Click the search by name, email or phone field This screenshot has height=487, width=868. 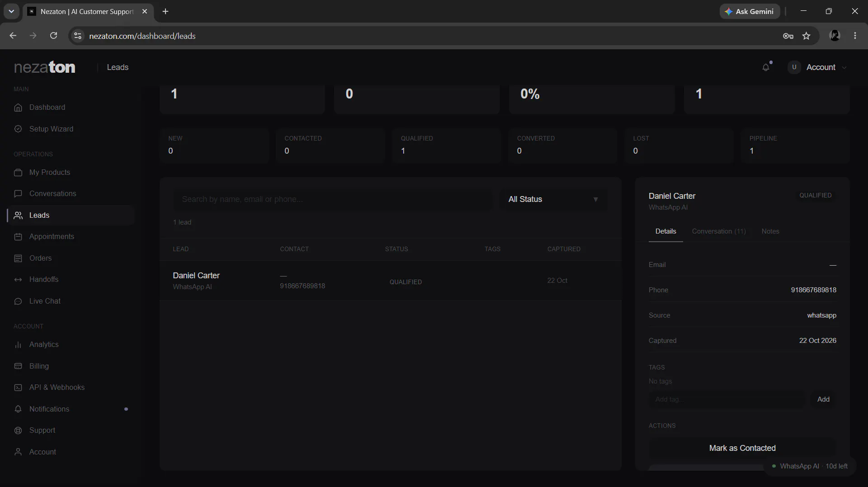[333, 199]
